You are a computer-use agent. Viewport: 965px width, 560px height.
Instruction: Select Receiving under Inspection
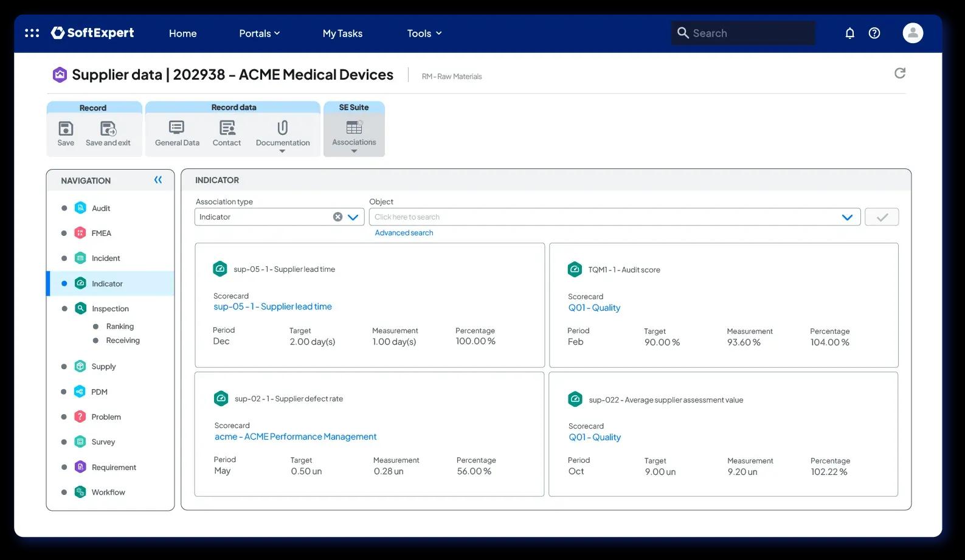[123, 340]
